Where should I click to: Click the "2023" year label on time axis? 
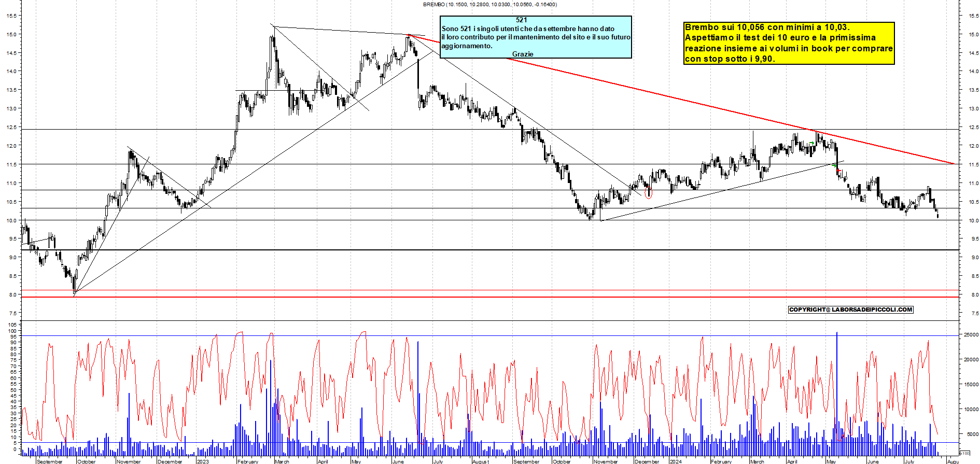point(203,461)
